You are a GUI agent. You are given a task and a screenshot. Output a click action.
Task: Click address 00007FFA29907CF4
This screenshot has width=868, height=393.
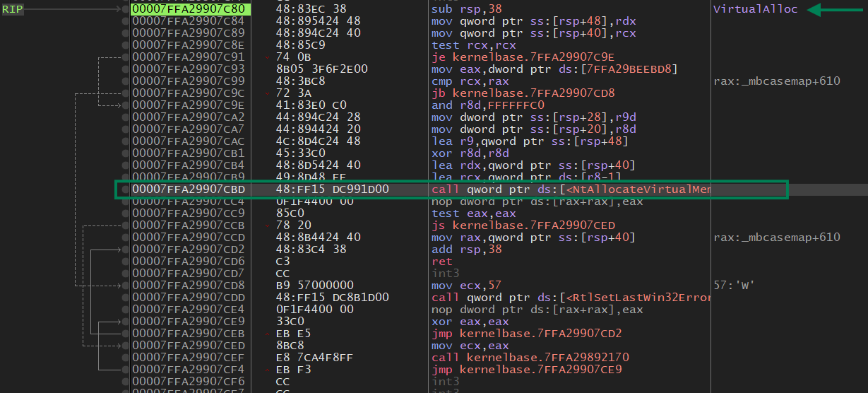(x=189, y=370)
